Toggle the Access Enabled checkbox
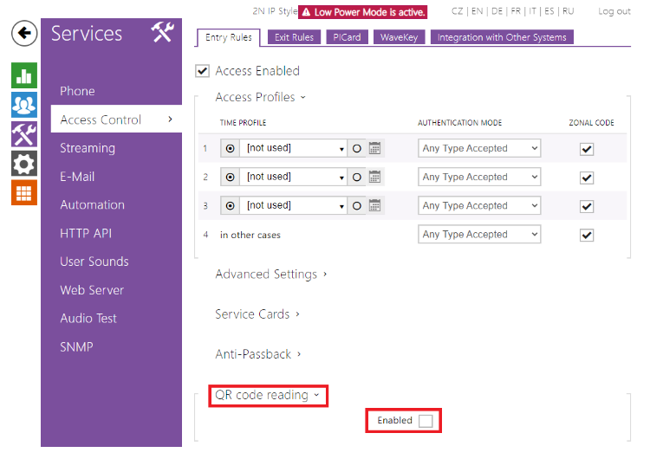The width and height of the screenshot is (650, 459). pos(203,72)
